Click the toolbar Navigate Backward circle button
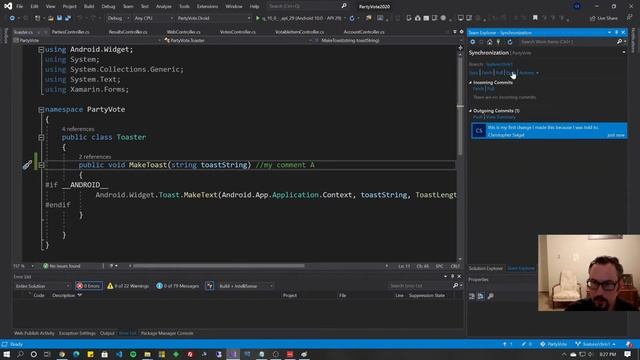 click(x=12, y=18)
